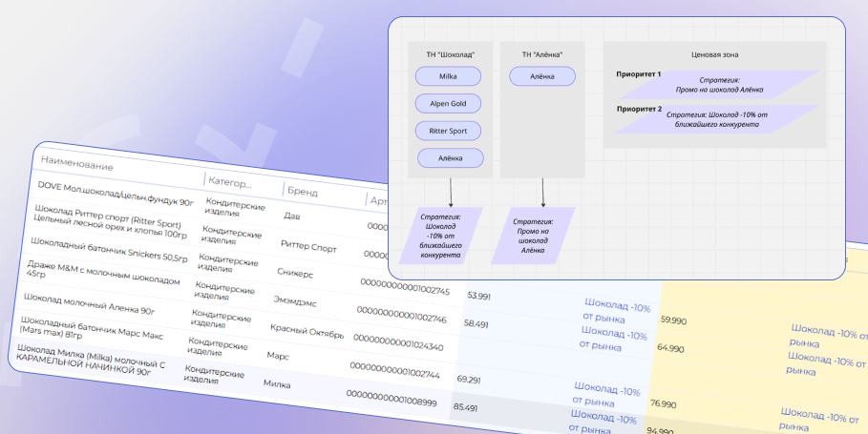Select the DOVE Мол.шоколад row name

[x=116, y=195]
